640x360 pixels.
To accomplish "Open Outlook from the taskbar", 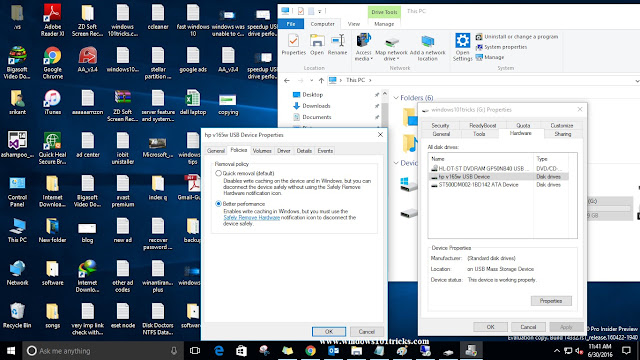I will (333, 351).
